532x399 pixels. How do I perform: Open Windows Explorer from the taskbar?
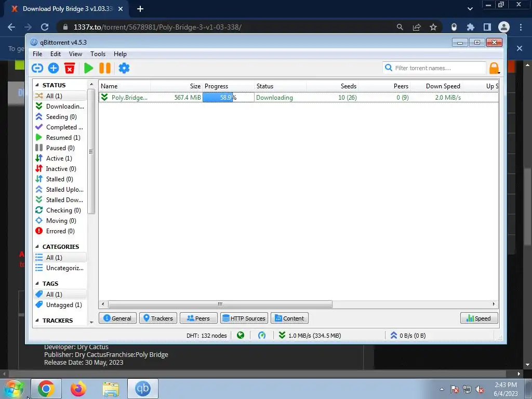[111, 389]
